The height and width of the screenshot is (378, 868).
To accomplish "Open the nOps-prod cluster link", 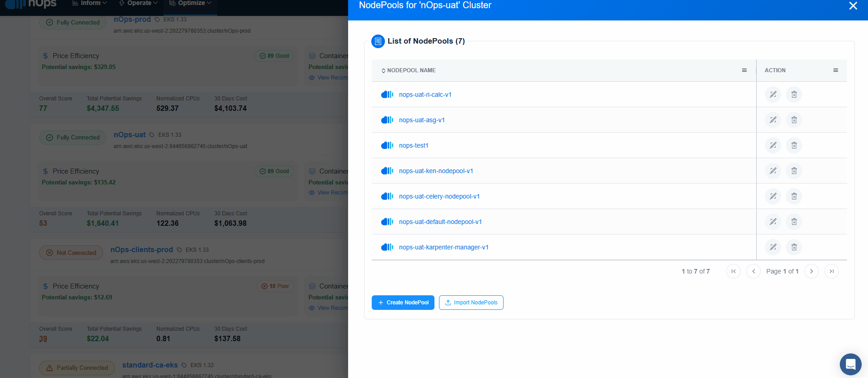I will coord(132,20).
